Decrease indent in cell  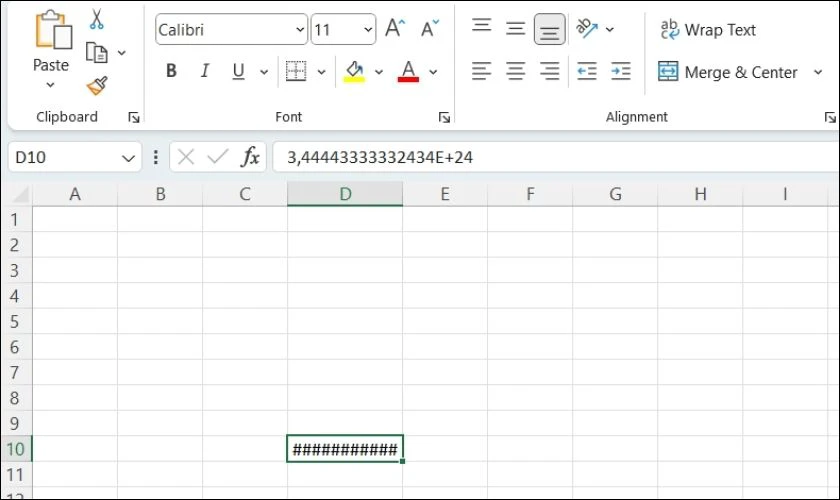point(587,71)
